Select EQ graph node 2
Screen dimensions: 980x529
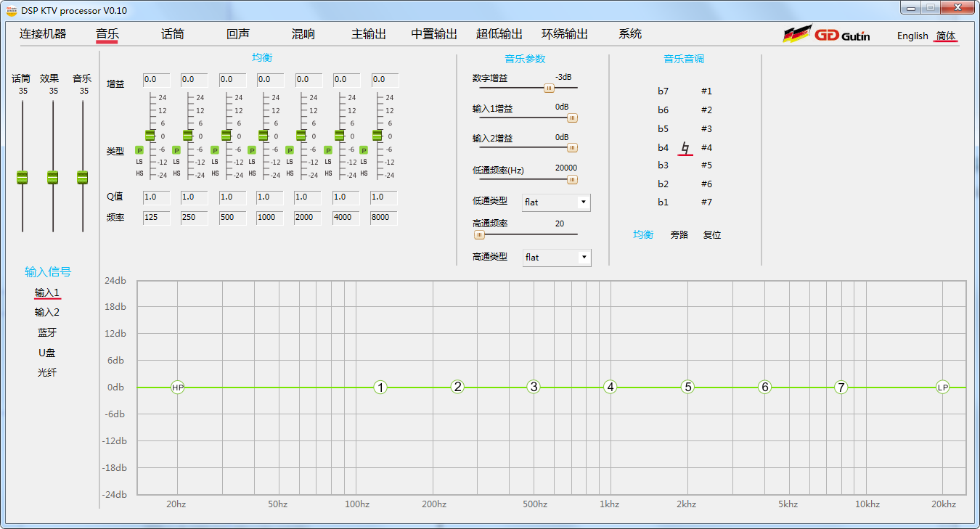457,387
